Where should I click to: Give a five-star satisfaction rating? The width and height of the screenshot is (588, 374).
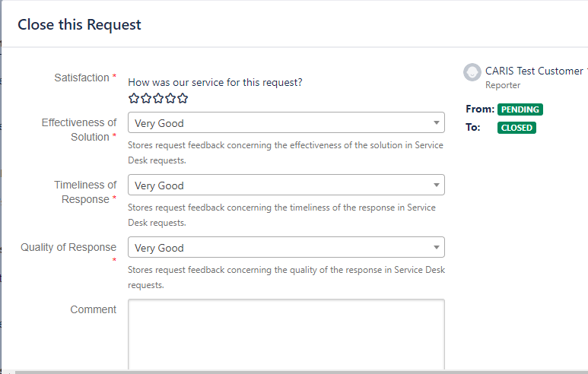[183, 98]
